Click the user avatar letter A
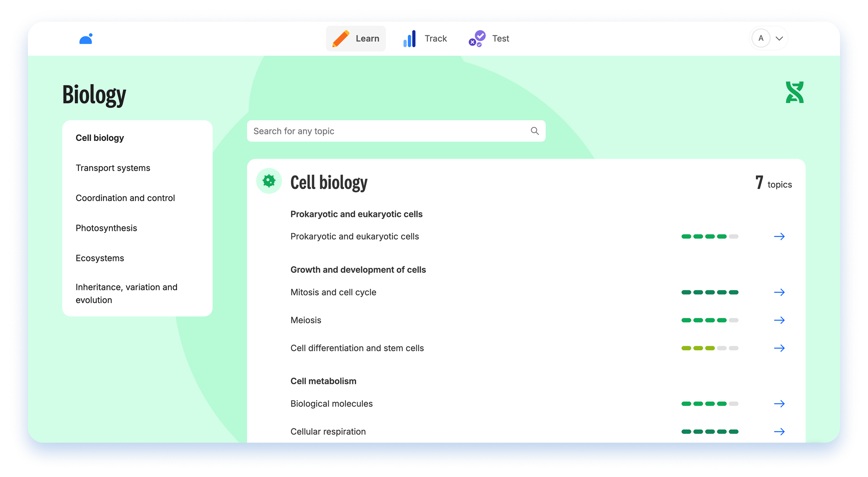Viewport: 868px width, 477px height. (761, 38)
